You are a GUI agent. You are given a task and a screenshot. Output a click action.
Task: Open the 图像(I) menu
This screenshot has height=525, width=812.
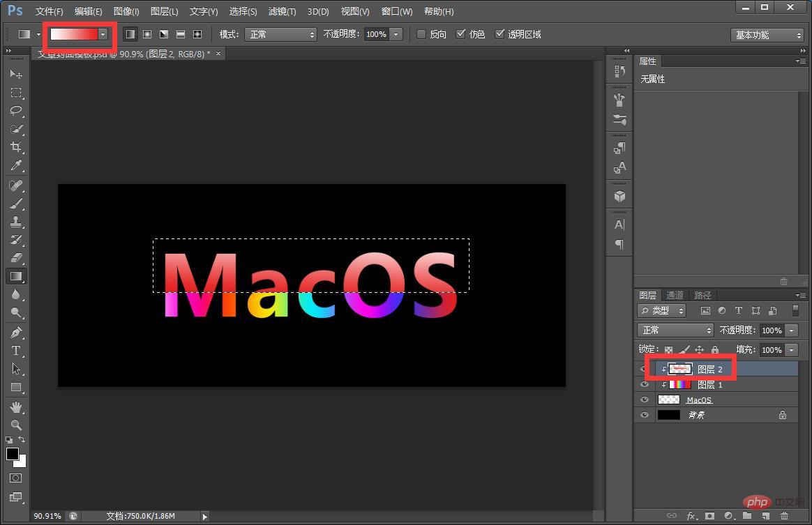pos(126,11)
